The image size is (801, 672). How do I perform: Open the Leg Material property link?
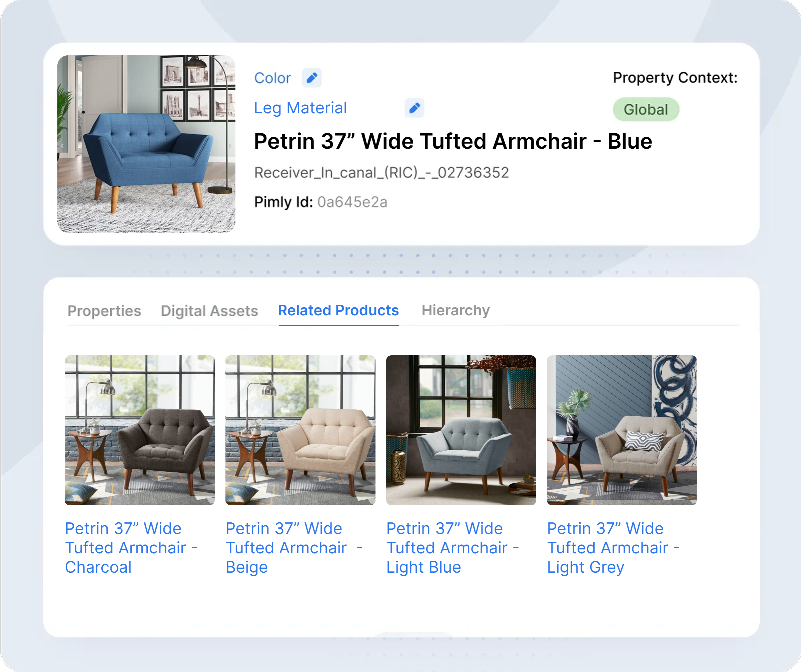click(300, 108)
